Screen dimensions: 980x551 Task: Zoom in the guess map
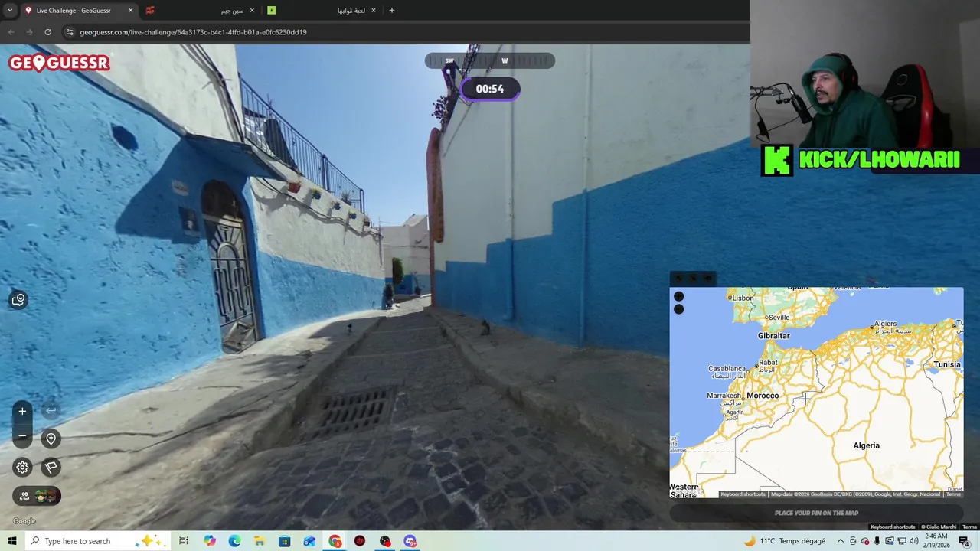click(678, 296)
